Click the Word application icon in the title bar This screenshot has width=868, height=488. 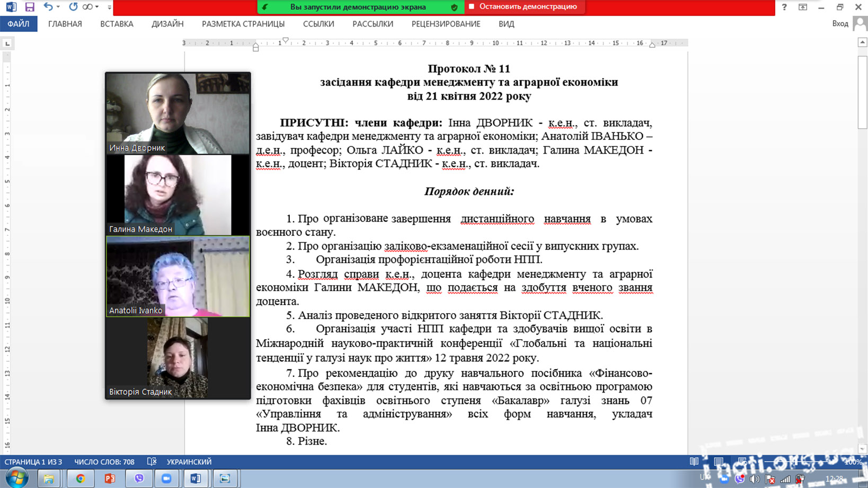click(x=11, y=7)
